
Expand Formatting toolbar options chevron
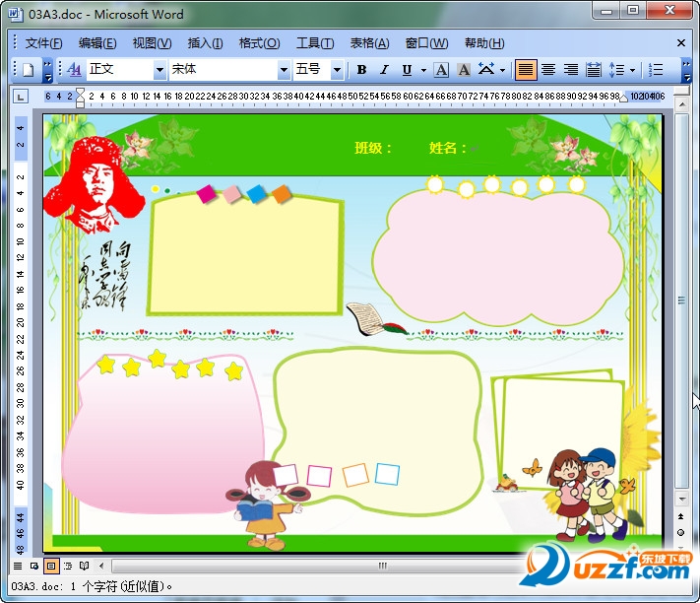(686, 71)
